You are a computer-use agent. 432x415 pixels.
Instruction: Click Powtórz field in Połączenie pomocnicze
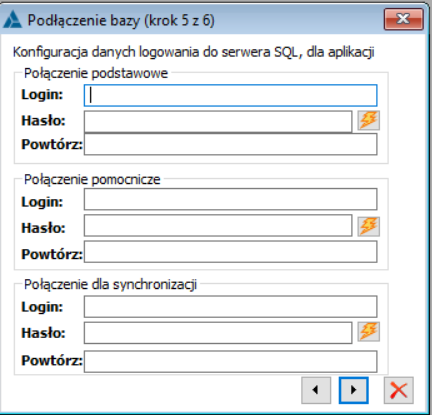coord(230,252)
